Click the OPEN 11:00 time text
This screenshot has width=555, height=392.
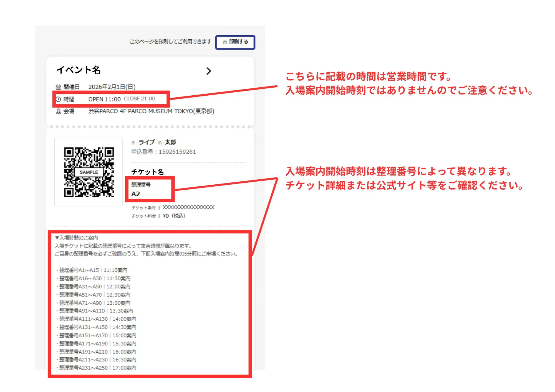pyautogui.click(x=104, y=99)
